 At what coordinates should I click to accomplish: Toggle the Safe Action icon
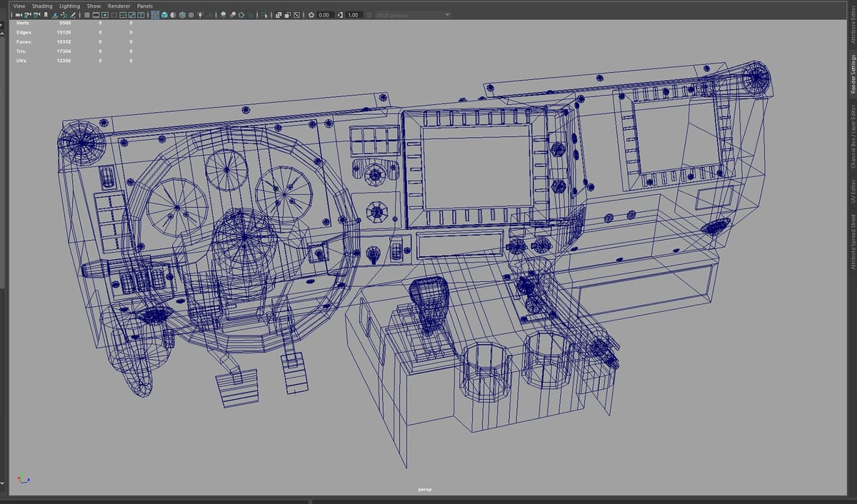point(132,15)
